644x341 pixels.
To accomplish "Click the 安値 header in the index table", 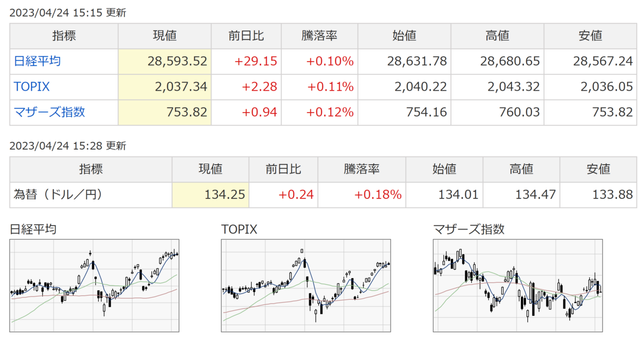I will coord(590,36).
